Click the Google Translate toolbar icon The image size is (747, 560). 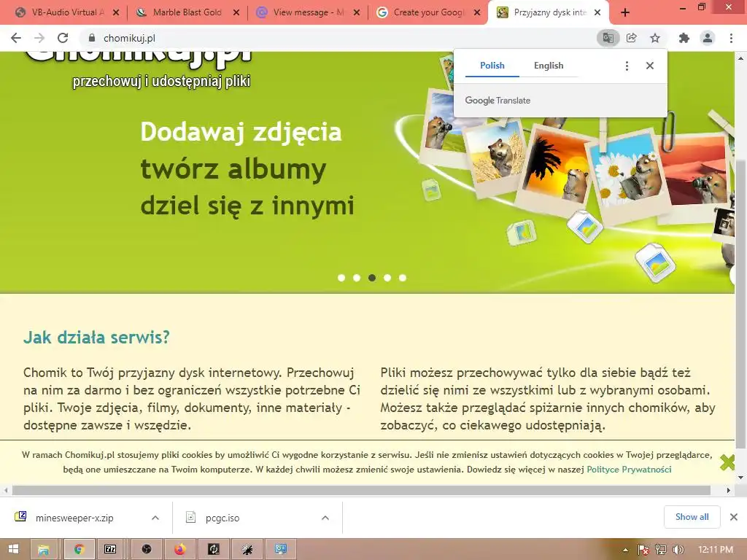608,38
